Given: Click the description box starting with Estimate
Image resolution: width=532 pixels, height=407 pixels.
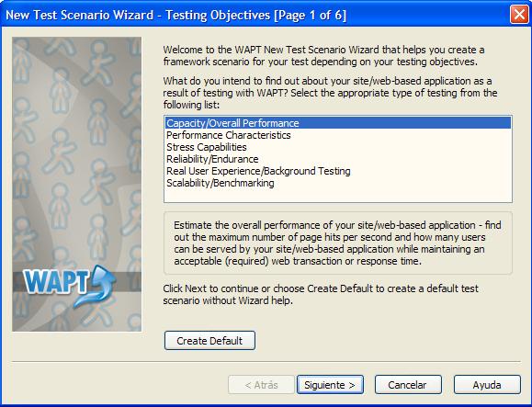Looking at the screenshot, I should [x=338, y=243].
